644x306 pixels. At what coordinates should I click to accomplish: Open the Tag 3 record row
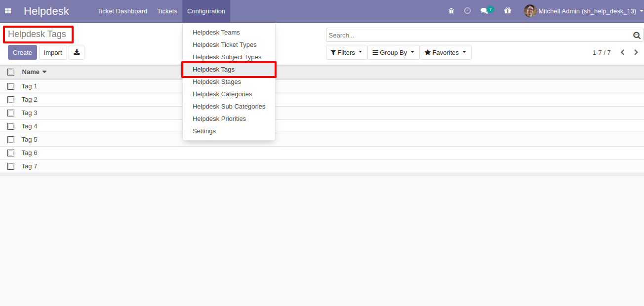click(322, 113)
